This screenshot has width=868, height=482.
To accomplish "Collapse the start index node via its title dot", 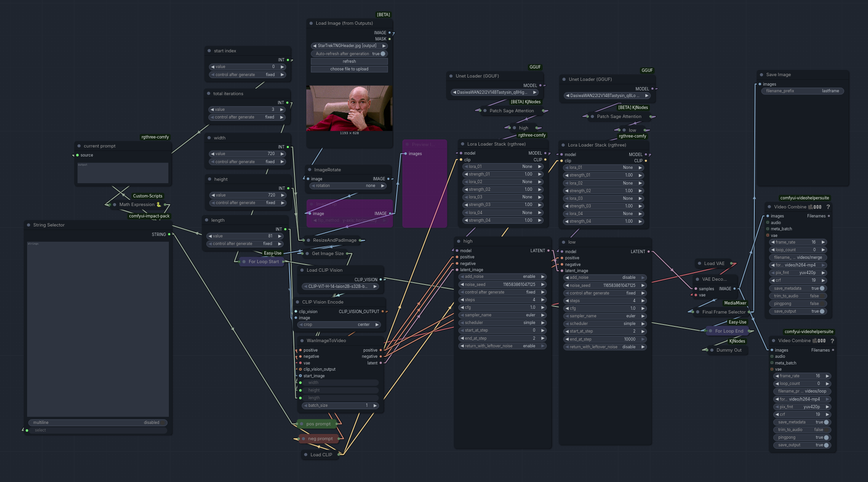I will [209, 51].
